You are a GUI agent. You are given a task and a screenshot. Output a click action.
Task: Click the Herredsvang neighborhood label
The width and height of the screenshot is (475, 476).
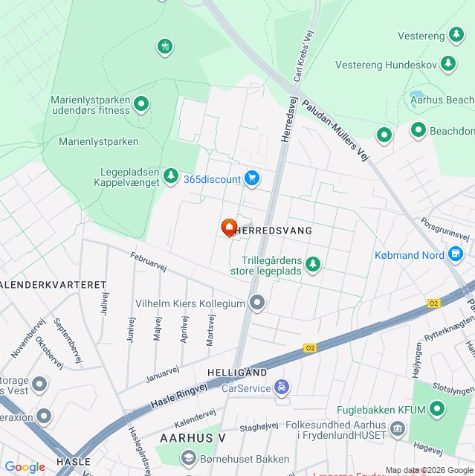point(274,231)
